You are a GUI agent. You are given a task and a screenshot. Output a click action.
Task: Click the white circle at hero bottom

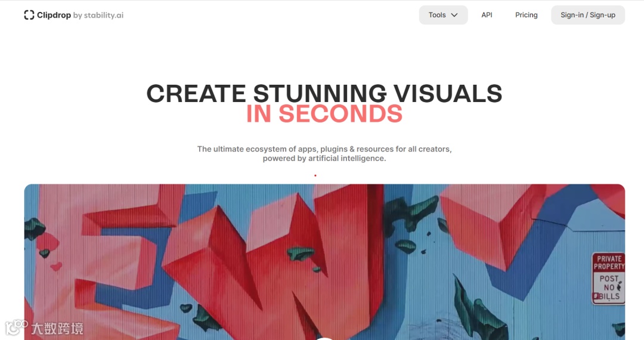click(324, 338)
